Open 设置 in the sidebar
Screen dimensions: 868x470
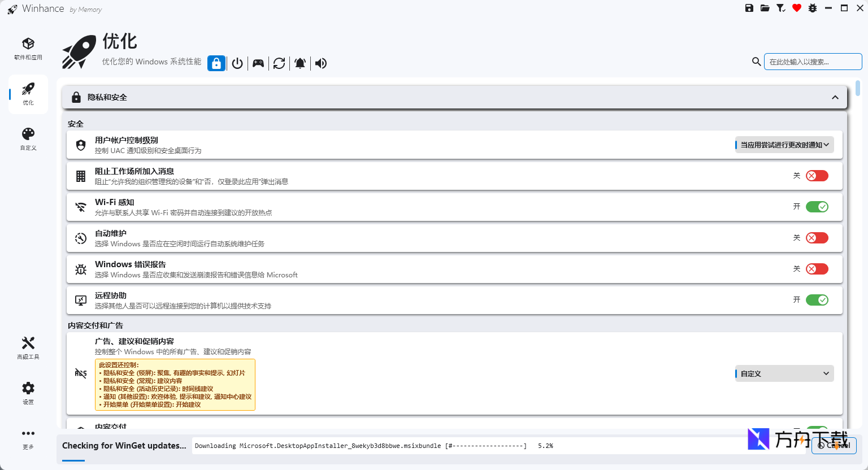pyautogui.click(x=28, y=393)
